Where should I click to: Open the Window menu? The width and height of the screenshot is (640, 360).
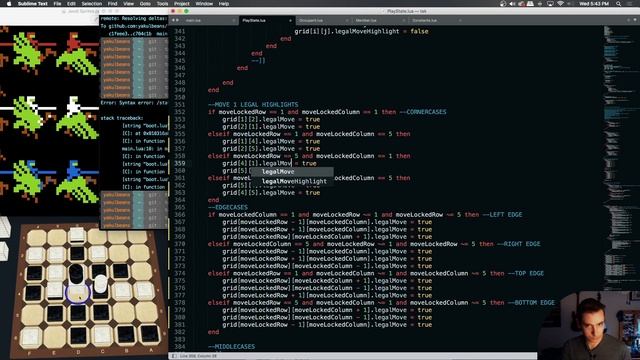pyautogui.click(x=204, y=4)
